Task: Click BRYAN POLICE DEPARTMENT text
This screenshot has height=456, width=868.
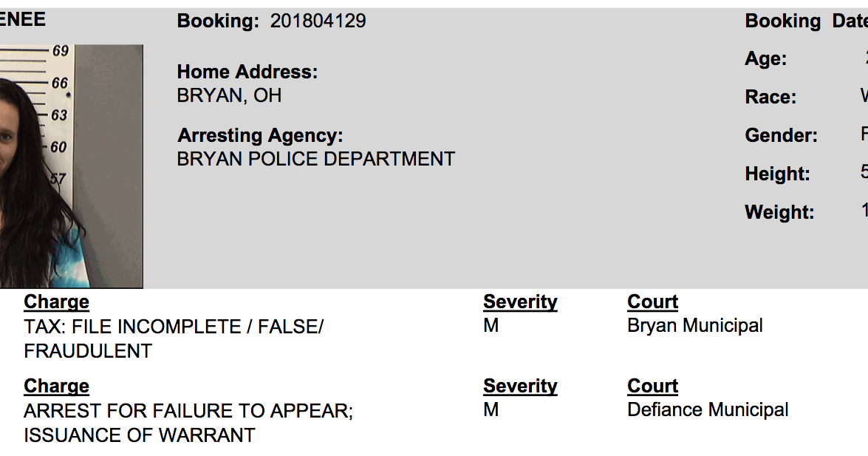Action: 315,159
